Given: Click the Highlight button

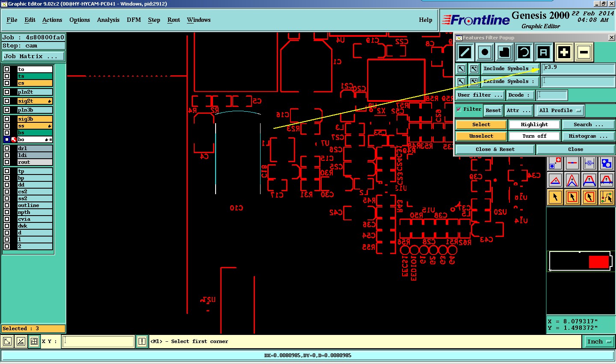Looking at the screenshot, I should click(534, 124).
